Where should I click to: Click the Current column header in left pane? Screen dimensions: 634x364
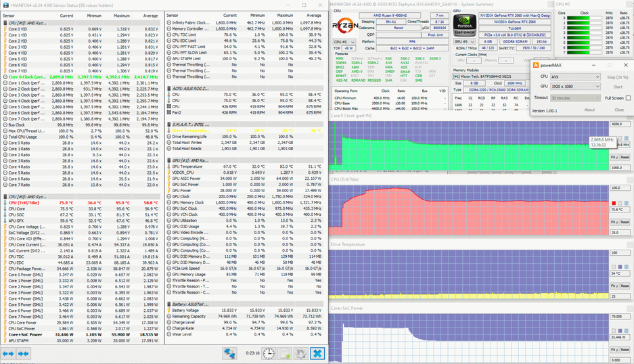click(x=67, y=16)
